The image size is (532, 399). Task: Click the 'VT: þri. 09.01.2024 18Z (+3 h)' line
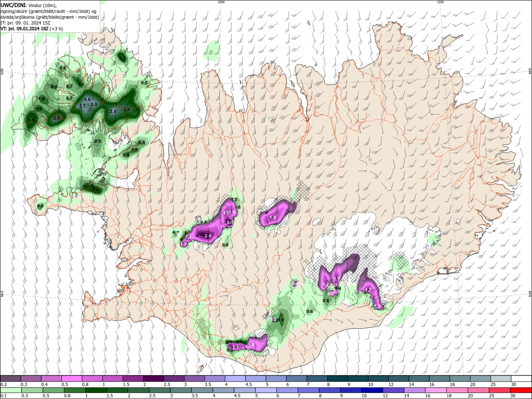pyautogui.click(x=32, y=29)
